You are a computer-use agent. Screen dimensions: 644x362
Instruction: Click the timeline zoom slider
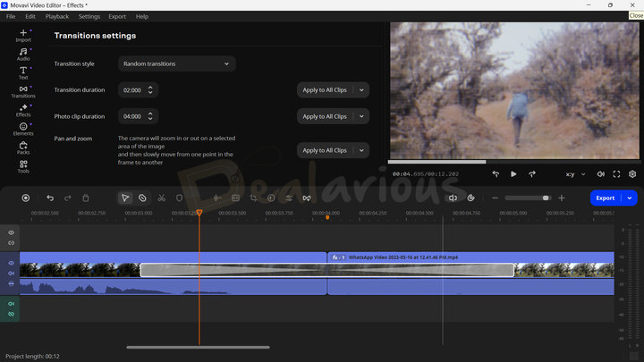[528, 198]
